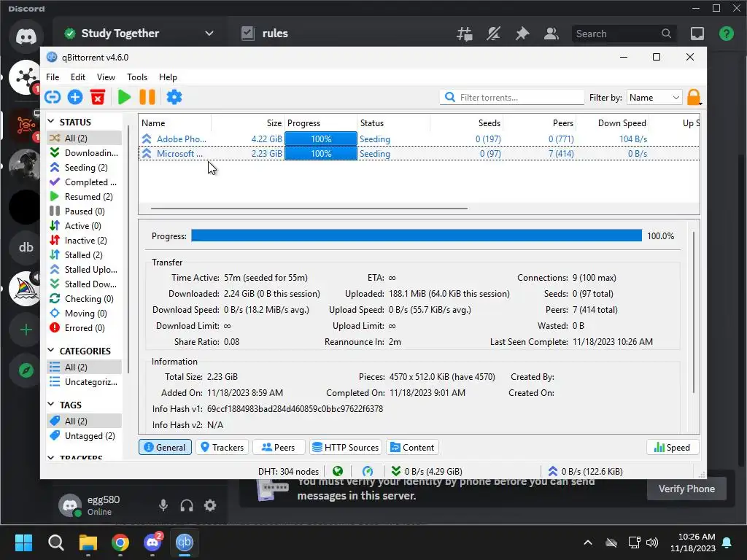Select the Microsoft ... torrent row

419,154
